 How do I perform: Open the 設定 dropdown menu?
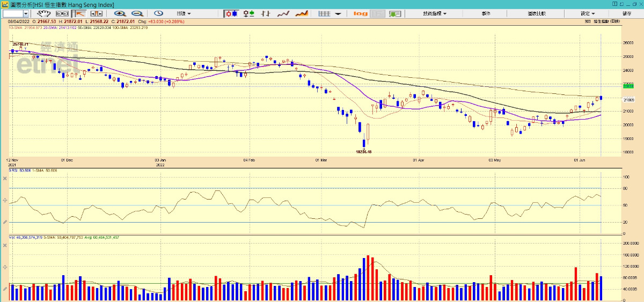[x=588, y=13]
